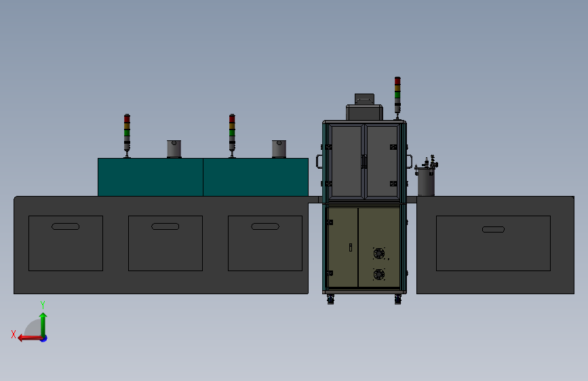Image resolution: width=588 pixels, height=381 pixels.
Task: Click the red X axis arrow of the triad
Action: coord(30,338)
